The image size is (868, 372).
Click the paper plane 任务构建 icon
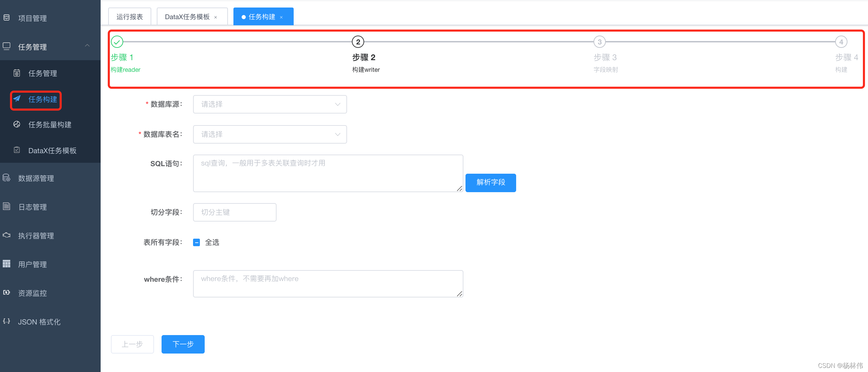(x=17, y=99)
